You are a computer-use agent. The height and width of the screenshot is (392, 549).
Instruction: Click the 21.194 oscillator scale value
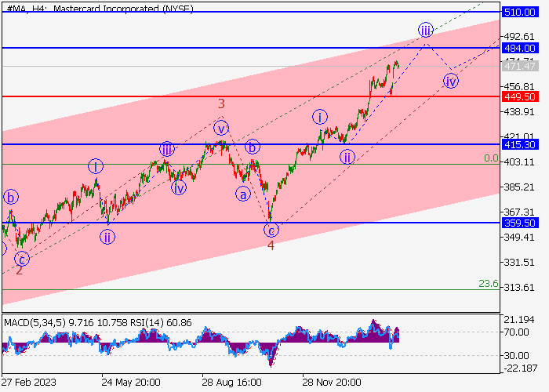tap(519, 320)
